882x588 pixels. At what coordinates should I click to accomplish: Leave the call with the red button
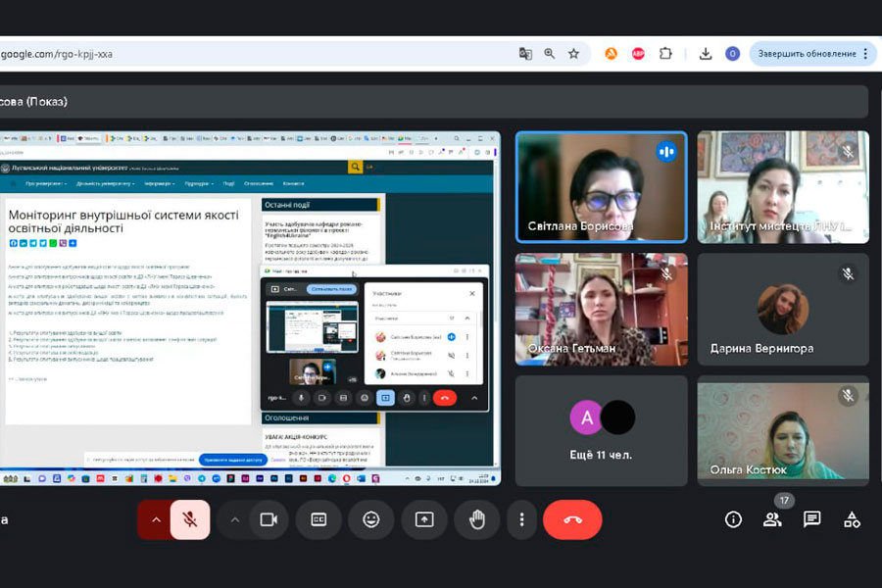click(x=572, y=519)
